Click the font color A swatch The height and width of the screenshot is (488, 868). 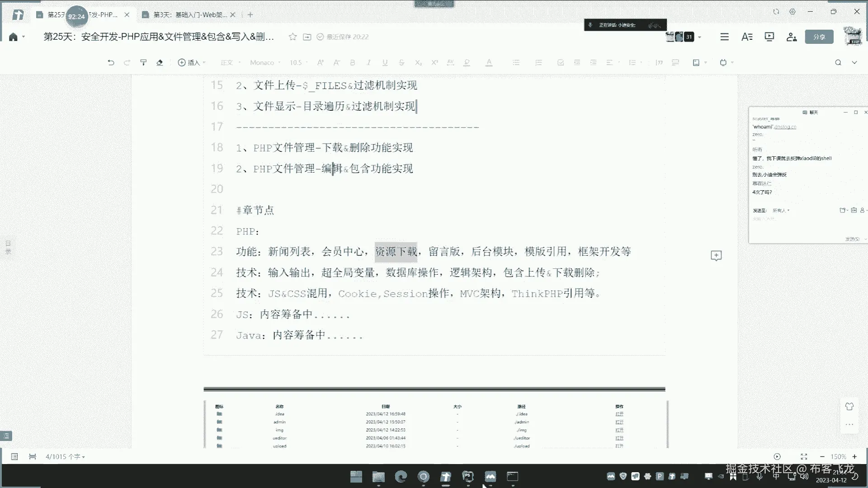[x=489, y=62]
